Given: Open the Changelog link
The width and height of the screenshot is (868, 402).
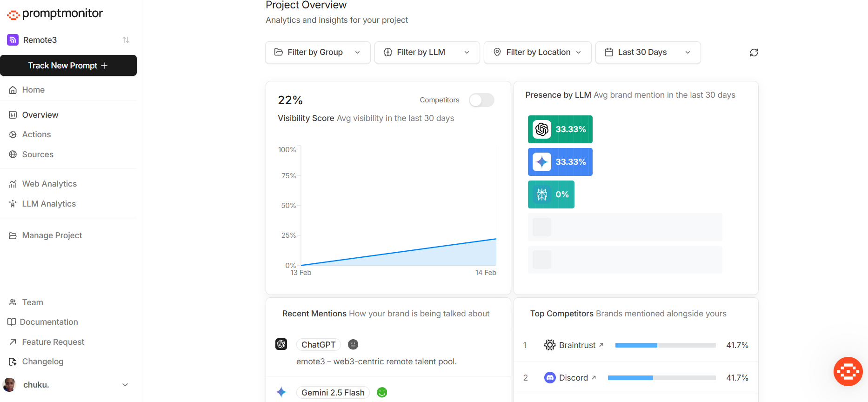Looking at the screenshot, I should click(43, 362).
